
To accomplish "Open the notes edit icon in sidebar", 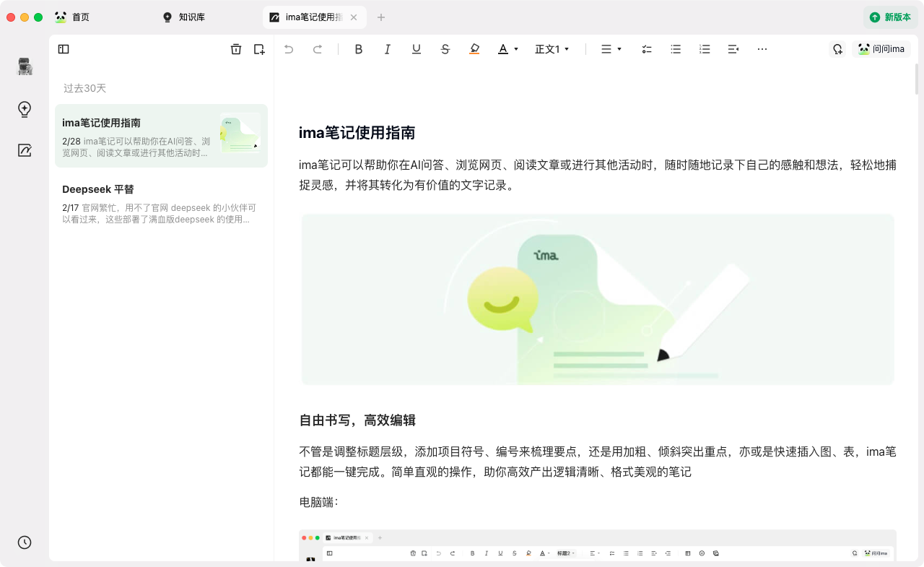I will (25, 151).
